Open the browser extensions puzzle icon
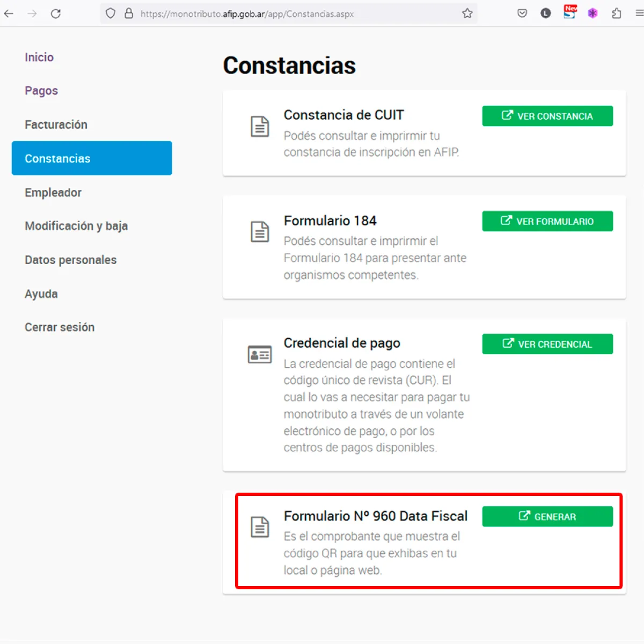Image resolution: width=644 pixels, height=644 pixels. [617, 13]
